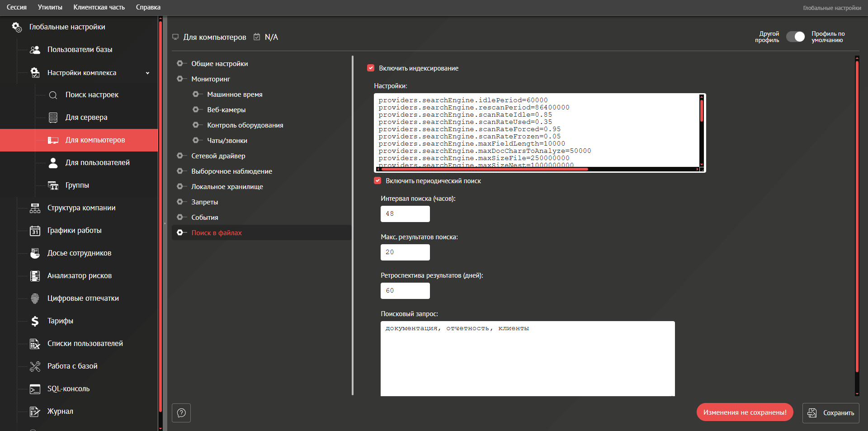Click the Изменения не сохранены! button

click(745, 412)
